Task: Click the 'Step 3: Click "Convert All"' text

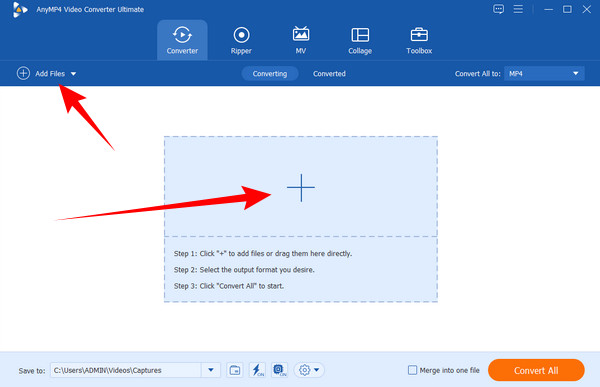Action: point(229,286)
